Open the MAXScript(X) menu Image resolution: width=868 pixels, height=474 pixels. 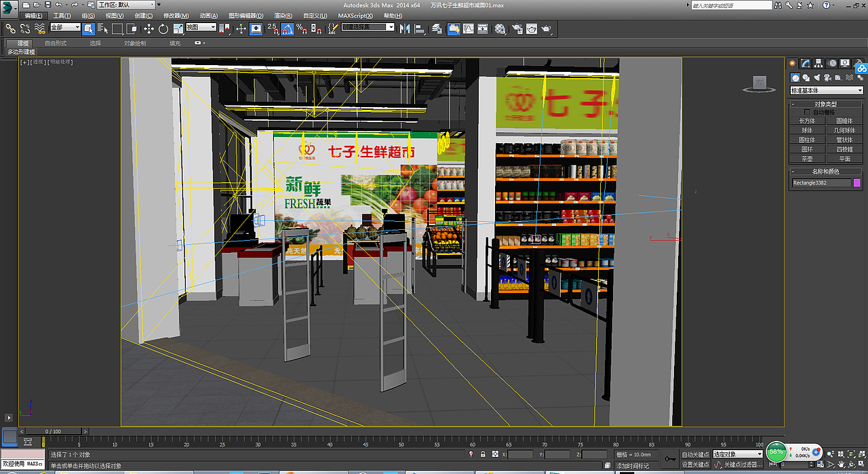coord(357,16)
